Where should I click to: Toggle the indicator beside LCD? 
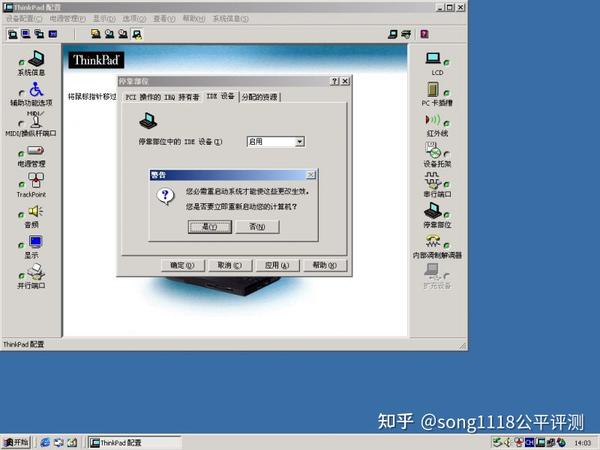click(x=447, y=62)
